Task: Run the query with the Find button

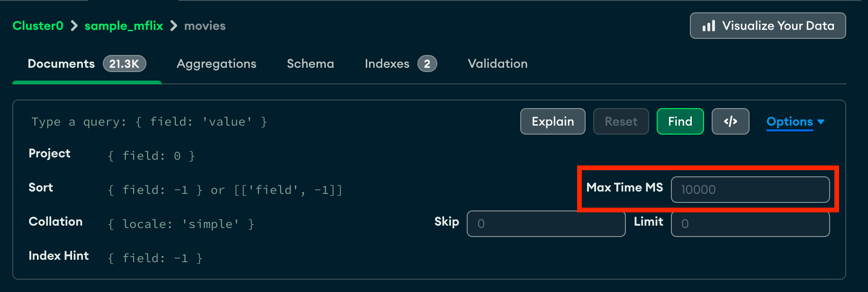Action: tap(680, 121)
